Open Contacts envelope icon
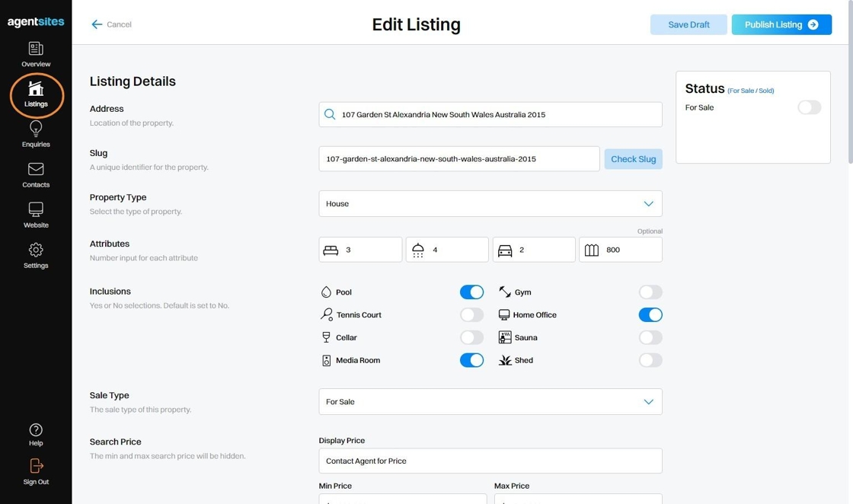The width and height of the screenshot is (853, 504). (36, 170)
